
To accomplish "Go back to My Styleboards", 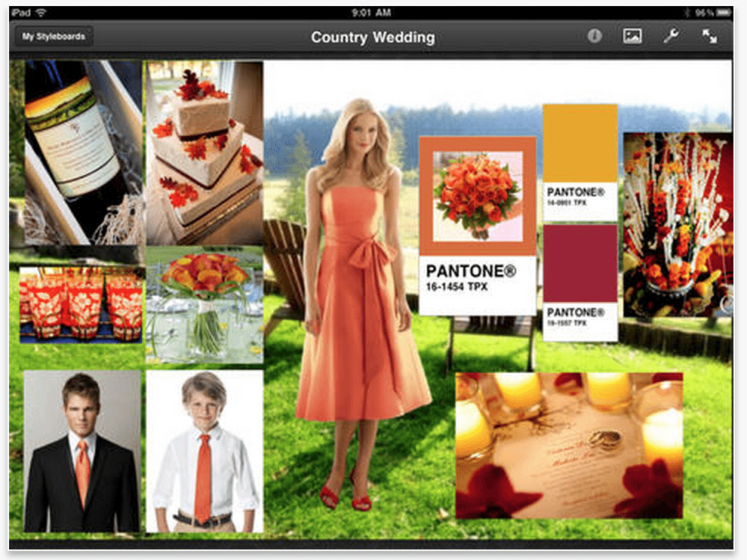I will point(54,36).
